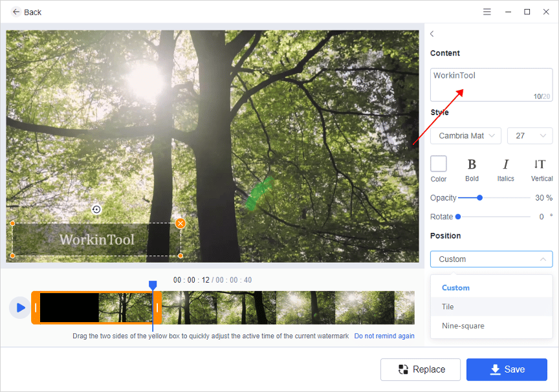Viewport: 559px width, 392px height.
Task: Play the video preview
Action: (20, 307)
